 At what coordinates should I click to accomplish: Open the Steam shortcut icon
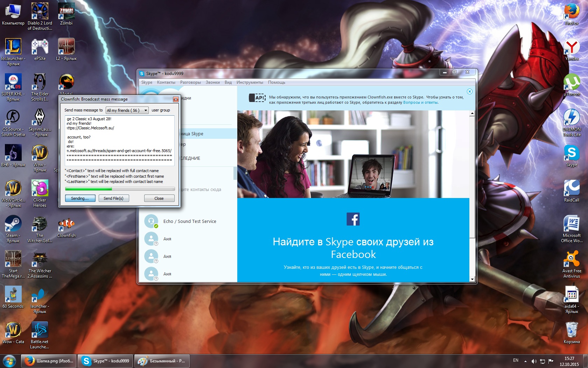pos(13,229)
